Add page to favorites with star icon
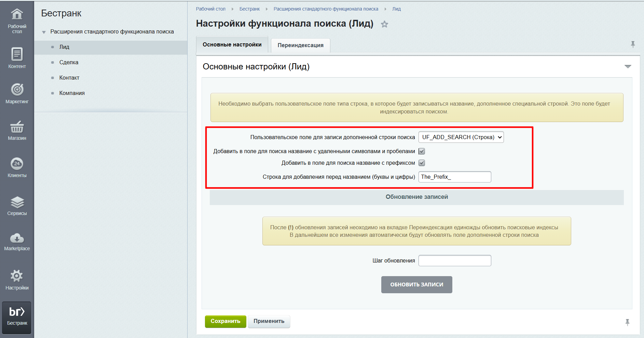644x338 pixels. 384,24
